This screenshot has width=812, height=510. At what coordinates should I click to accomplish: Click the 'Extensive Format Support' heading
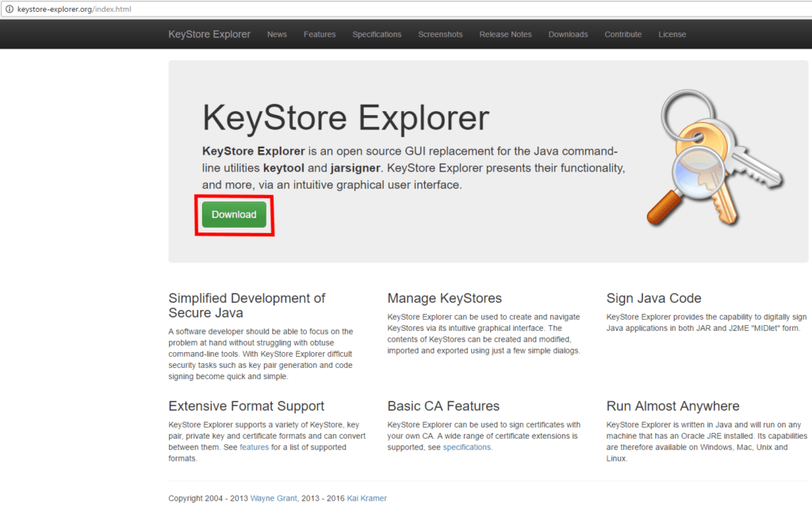pyautogui.click(x=246, y=406)
